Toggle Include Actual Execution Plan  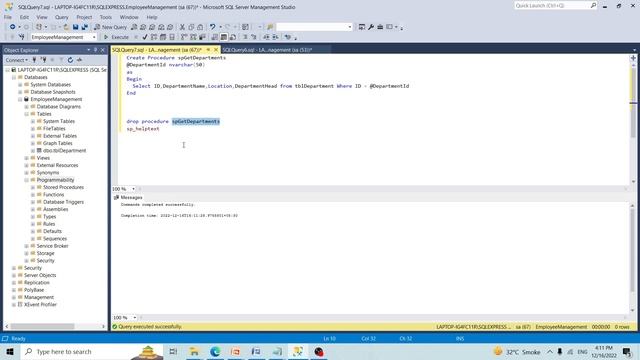184,37
